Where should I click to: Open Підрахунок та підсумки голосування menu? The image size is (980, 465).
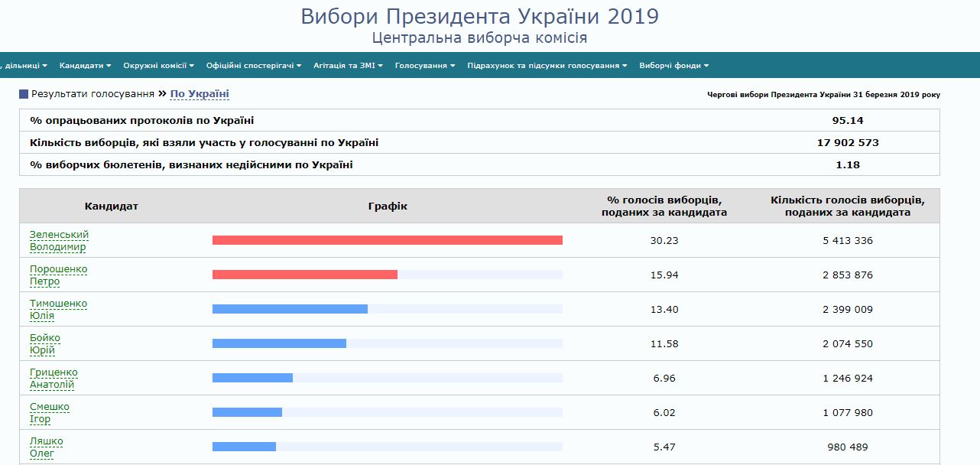point(547,66)
